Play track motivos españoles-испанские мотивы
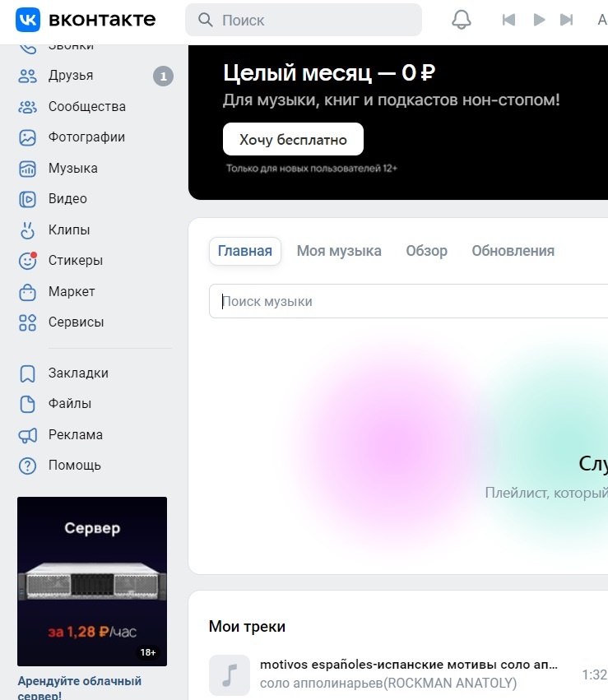This screenshot has height=700, width=608. (x=408, y=665)
